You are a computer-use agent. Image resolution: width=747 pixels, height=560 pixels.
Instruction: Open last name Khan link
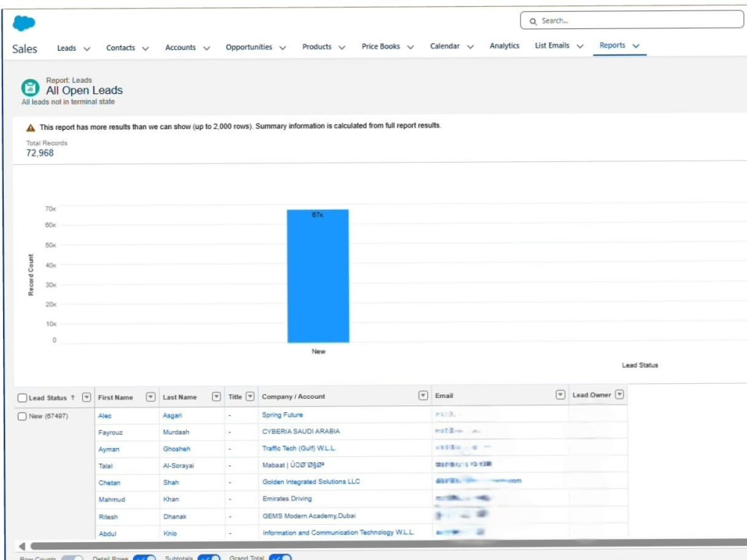pos(171,500)
